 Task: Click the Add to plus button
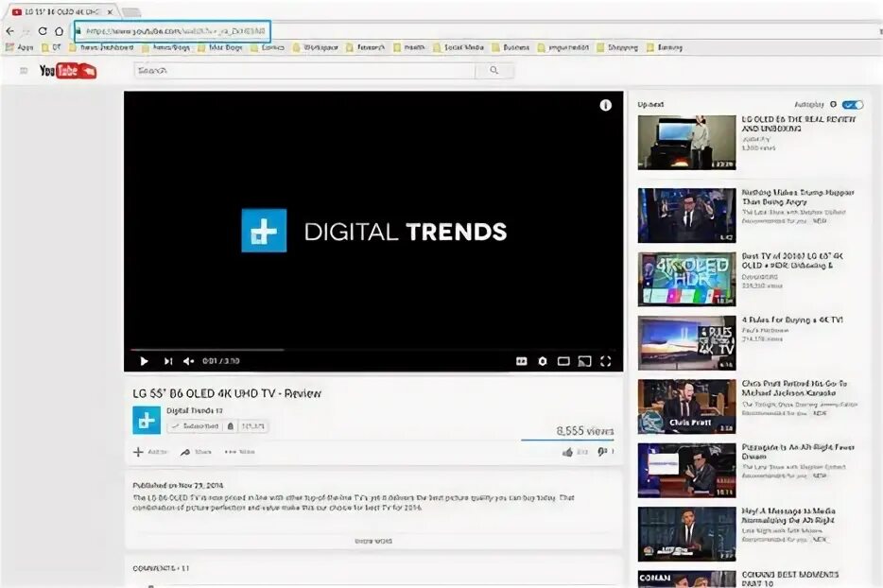150,452
